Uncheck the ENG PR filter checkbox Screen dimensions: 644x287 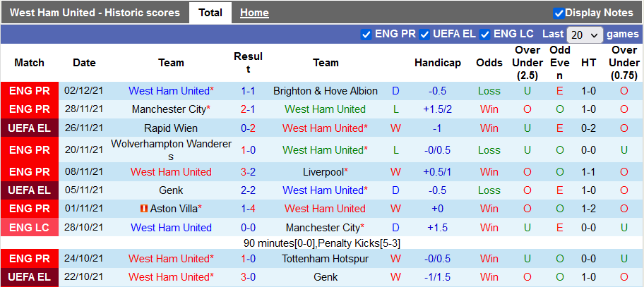tap(366, 34)
